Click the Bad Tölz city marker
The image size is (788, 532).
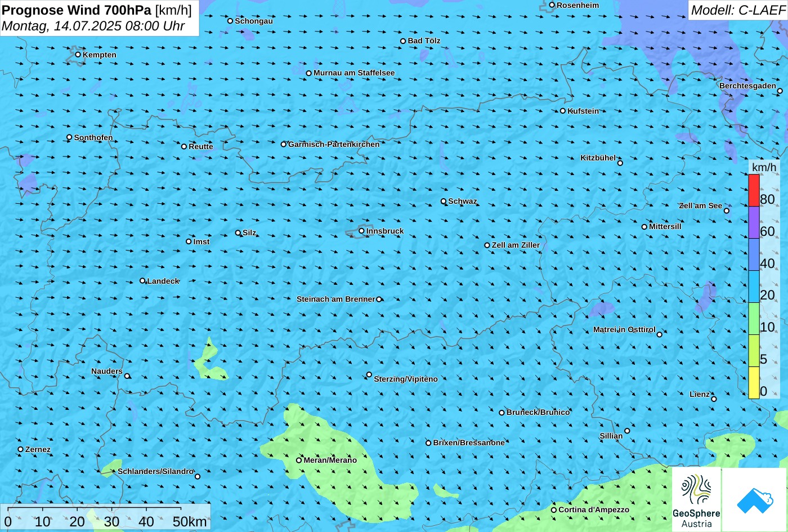pos(403,41)
